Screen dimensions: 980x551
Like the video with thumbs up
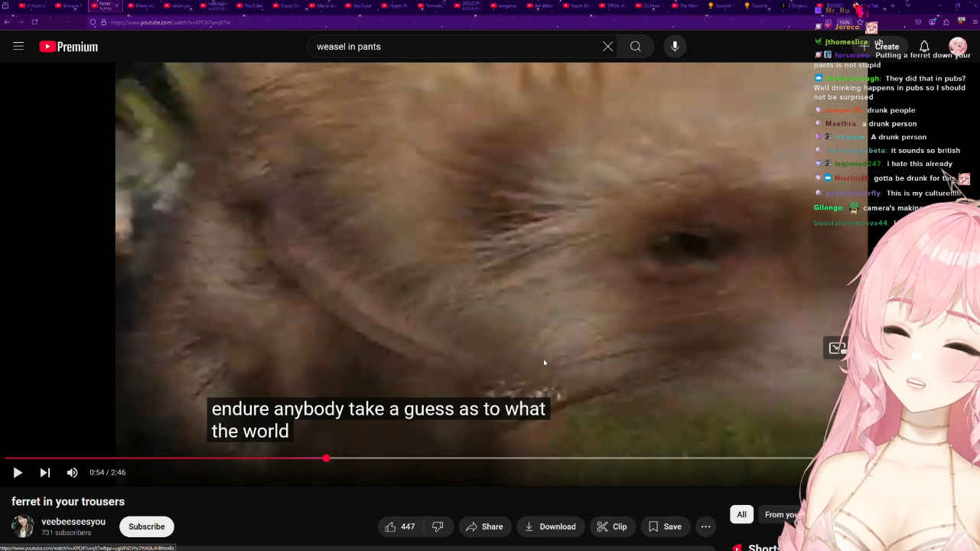pyautogui.click(x=399, y=527)
